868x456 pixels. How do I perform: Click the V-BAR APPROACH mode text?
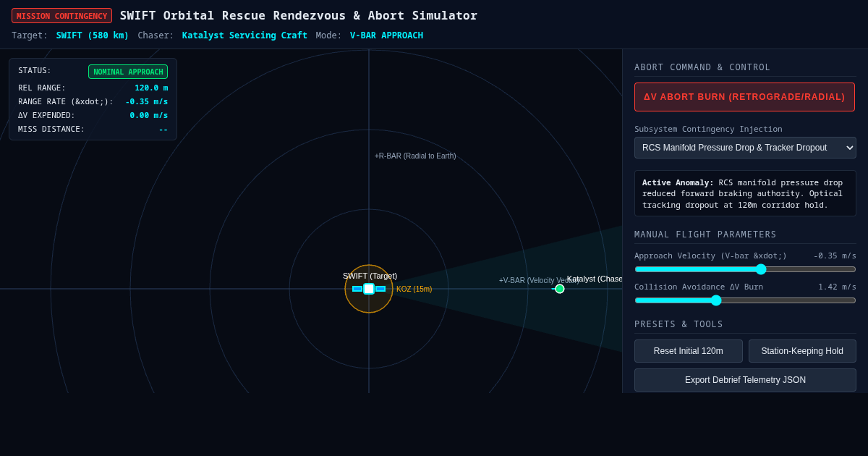(386, 35)
